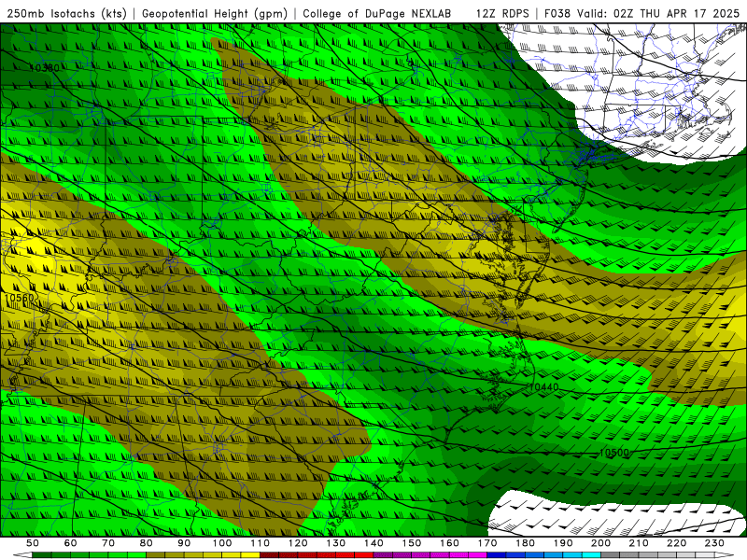The height and width of the screenshot is (560, 747).
Task: Click the 10440 height contour label
Action: 543,387
